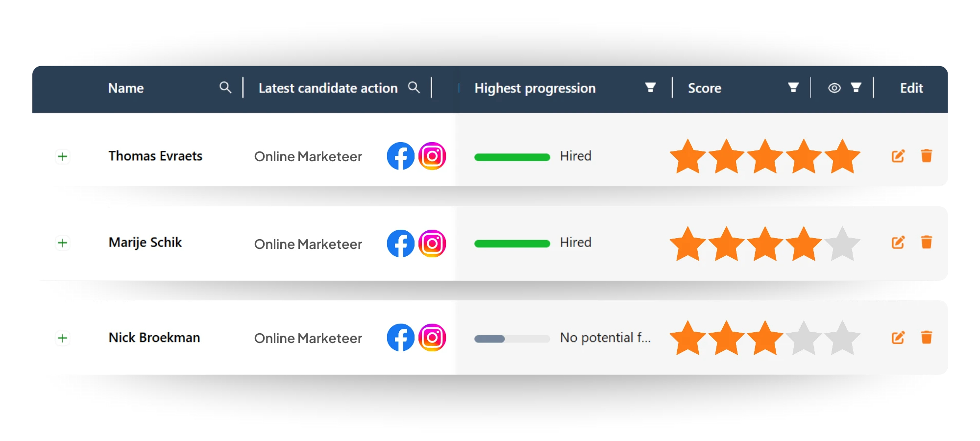The image size is (980, 441).
Task: Open Instagram icon for Marije Schik
Action: [x=432, y=244]
